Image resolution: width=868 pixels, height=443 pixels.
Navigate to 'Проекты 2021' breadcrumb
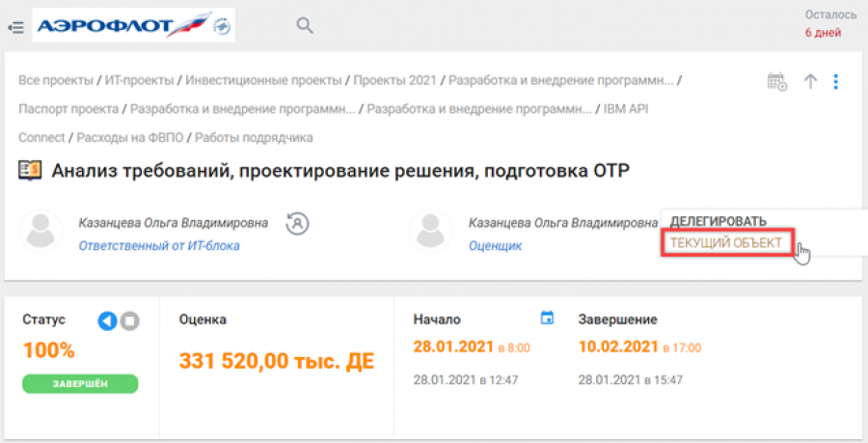pyautogui.click(x=393, y=80)
